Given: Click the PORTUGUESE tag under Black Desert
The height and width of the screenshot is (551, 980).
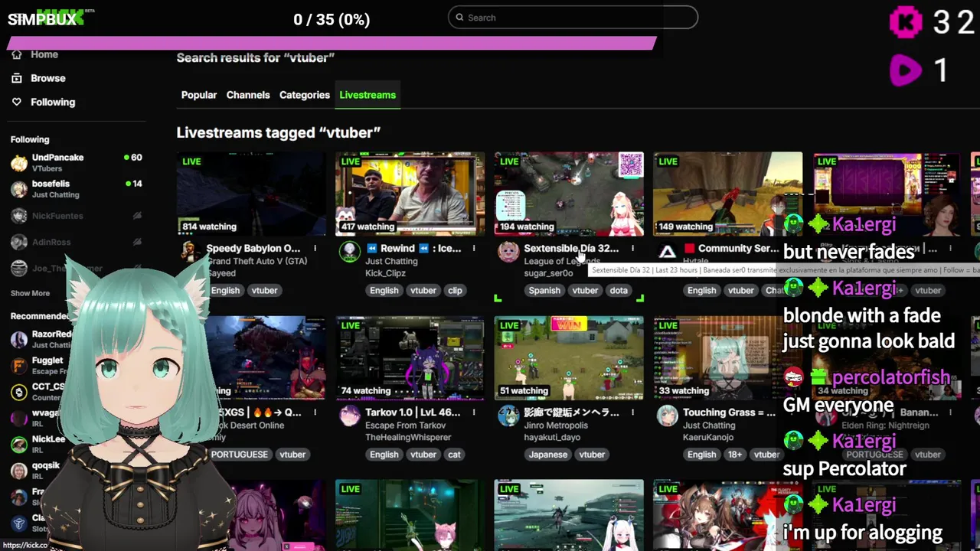Looking at the screenshot, I should click(x=239, y=454).
